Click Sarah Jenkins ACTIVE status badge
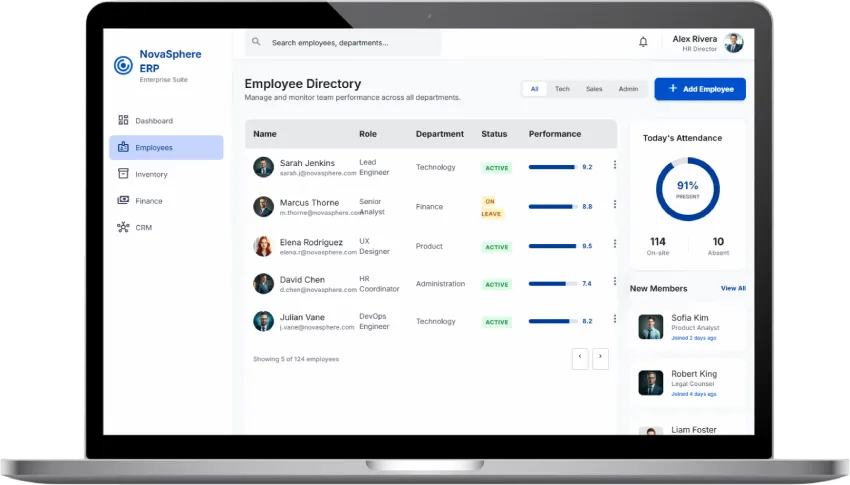Image resolution: width=850 pixels, height=485 pixels. 497,168
